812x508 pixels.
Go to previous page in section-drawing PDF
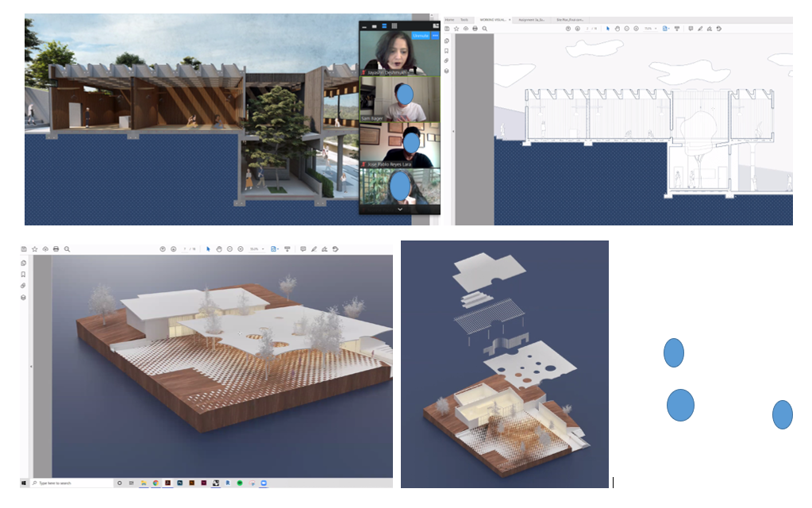pyautogui.click(x=568, y=29)
